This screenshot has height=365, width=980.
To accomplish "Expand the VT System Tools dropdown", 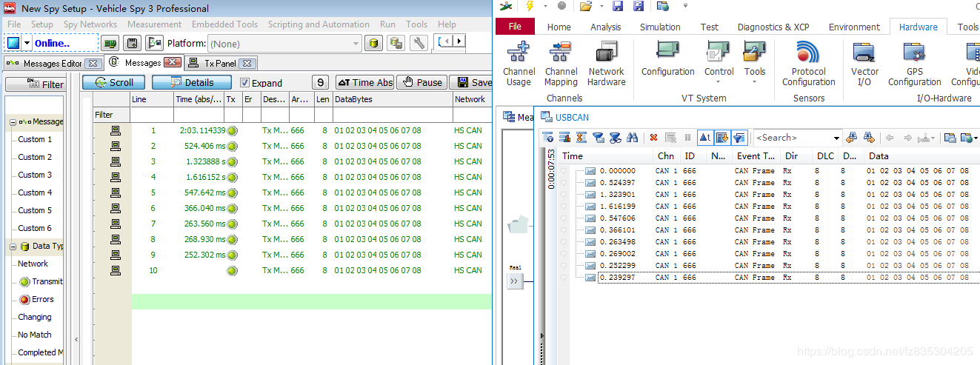I will 755,81.
